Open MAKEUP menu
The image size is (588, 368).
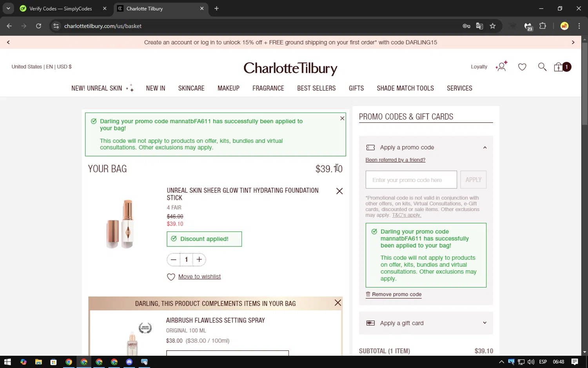pyautogui.click(x=229, y=88)
